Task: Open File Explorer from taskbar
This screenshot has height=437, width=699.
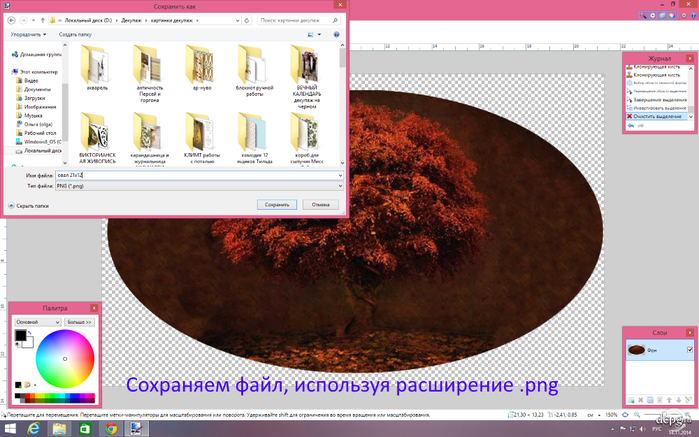Action: (59, 429)
